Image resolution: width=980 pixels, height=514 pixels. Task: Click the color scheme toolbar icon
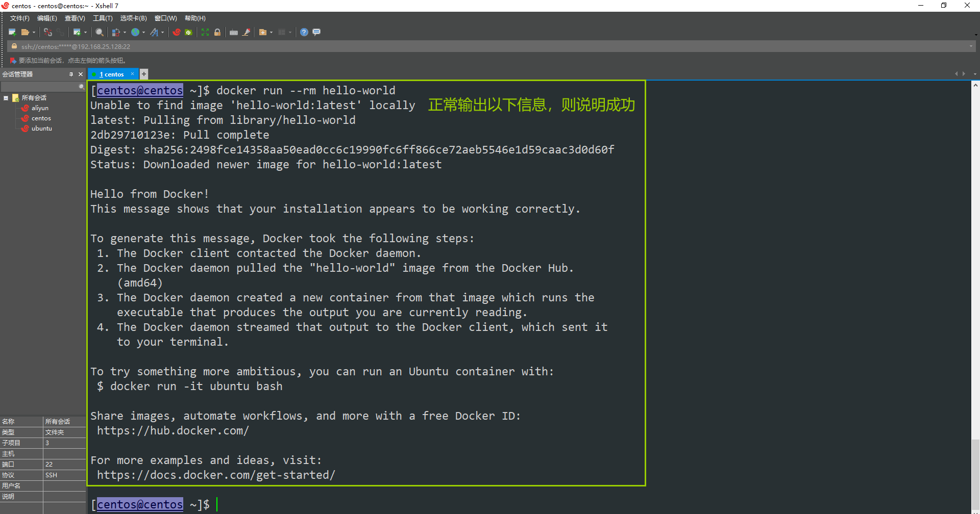click(x=116, y=32)
